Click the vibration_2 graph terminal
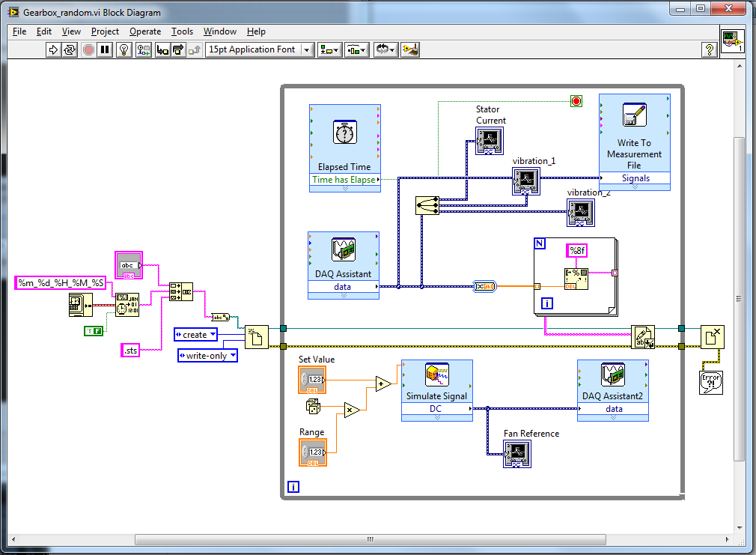The width and height of the screenshot is (756, 555). coord(581,213)
